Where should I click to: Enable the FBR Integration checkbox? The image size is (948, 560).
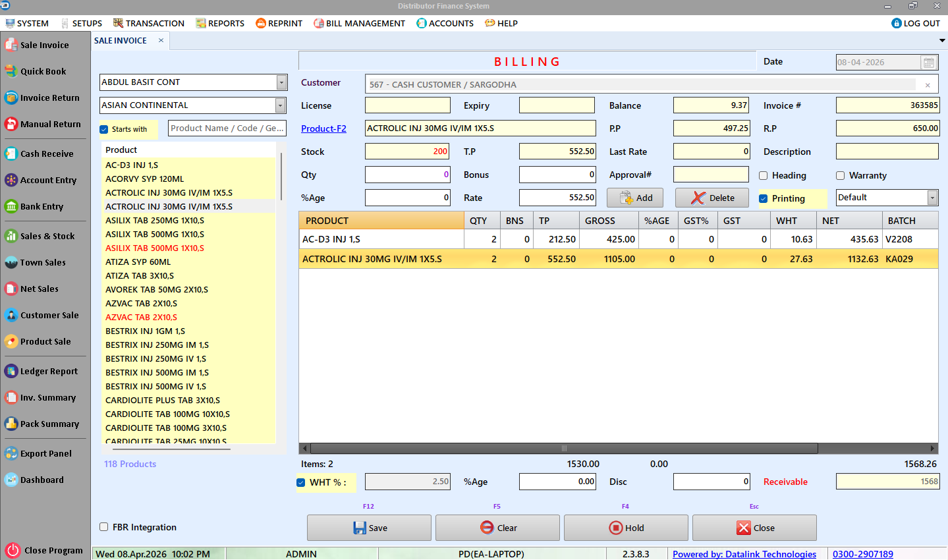click(104, 527)
